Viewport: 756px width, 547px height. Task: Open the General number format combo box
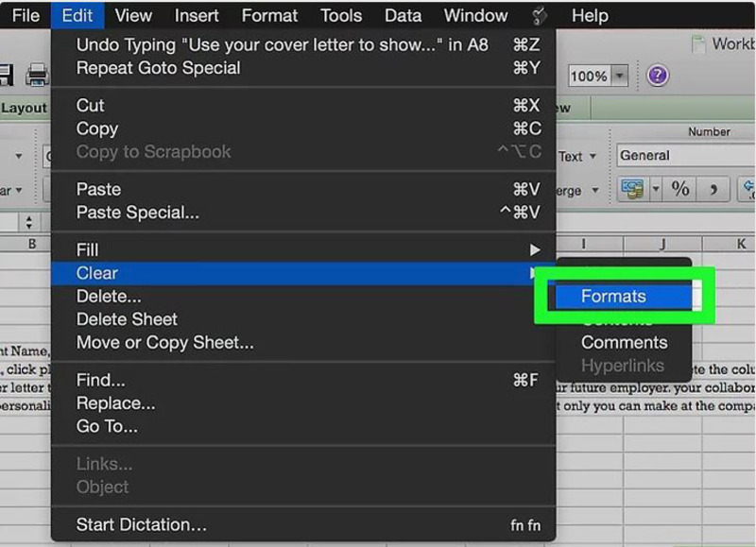(685, 156)
